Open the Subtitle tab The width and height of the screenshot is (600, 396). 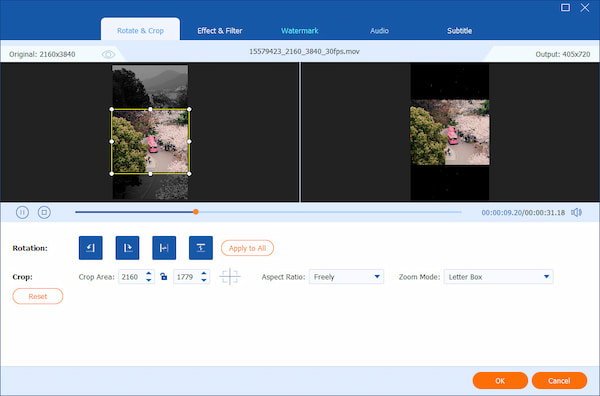tap(459, 31)
